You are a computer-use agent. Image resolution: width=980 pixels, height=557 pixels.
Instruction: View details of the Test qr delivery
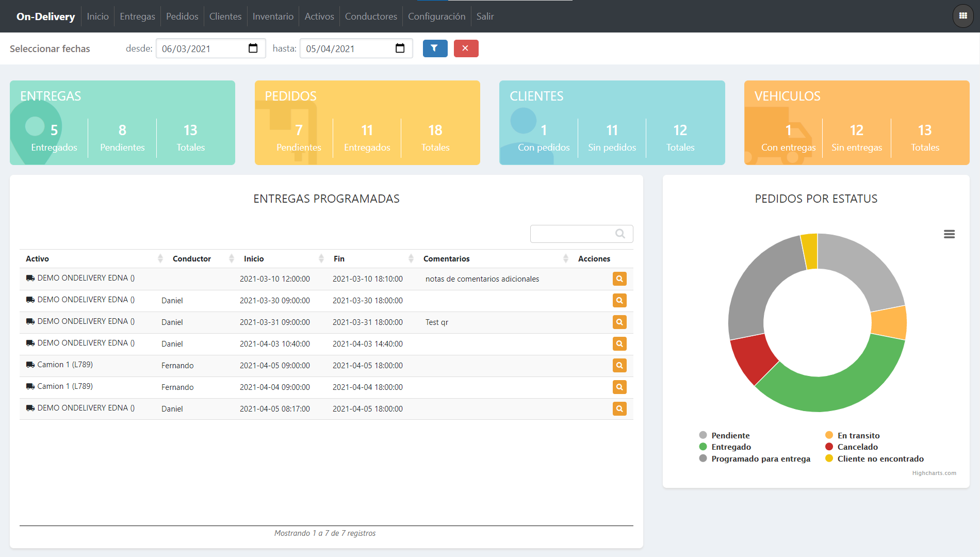click(619, 322)
